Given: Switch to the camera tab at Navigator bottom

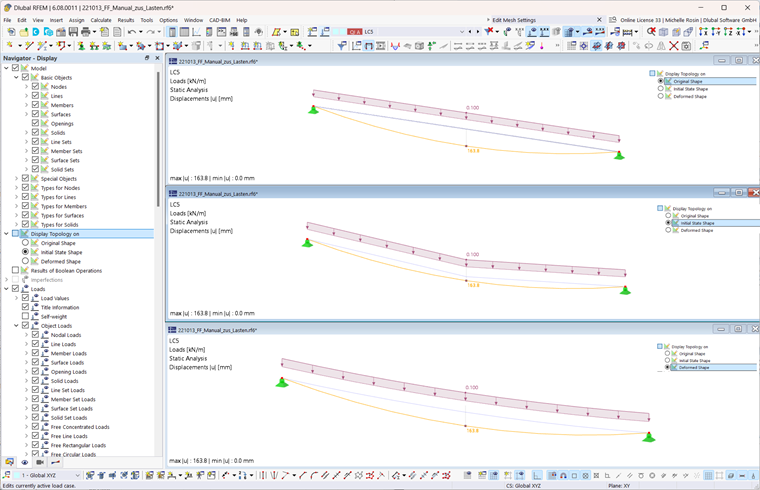Looking at the screenshot, I should tap(40, 462).
